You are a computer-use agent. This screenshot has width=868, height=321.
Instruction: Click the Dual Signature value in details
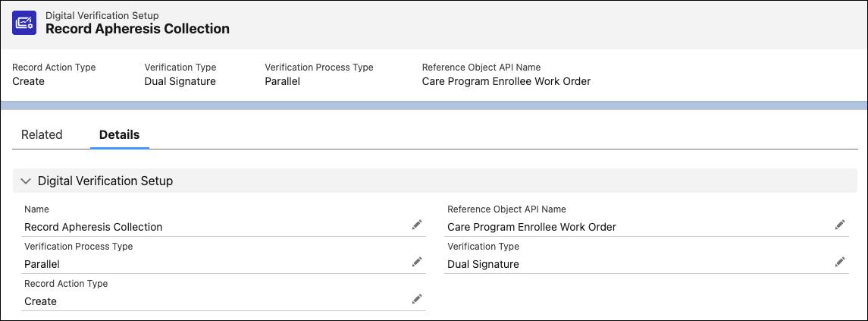[483, 264]
